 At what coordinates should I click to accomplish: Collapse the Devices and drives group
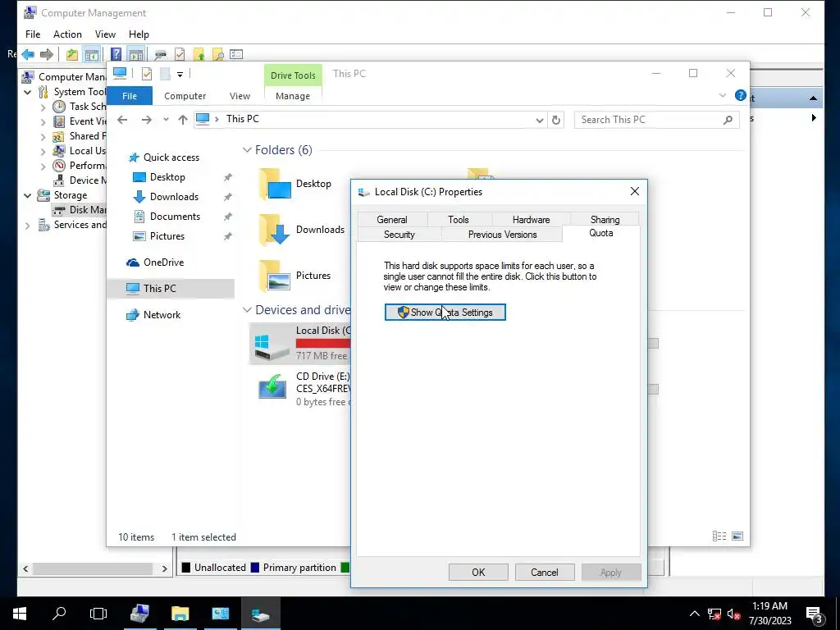point(247,310)
